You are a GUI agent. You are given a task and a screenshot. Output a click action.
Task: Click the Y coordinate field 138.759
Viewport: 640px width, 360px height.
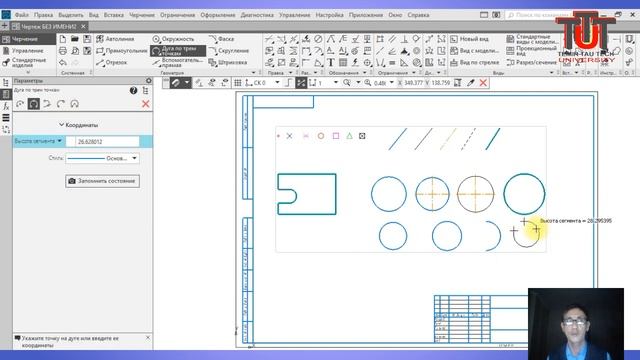pyautogui.click(x=440, y=83)
